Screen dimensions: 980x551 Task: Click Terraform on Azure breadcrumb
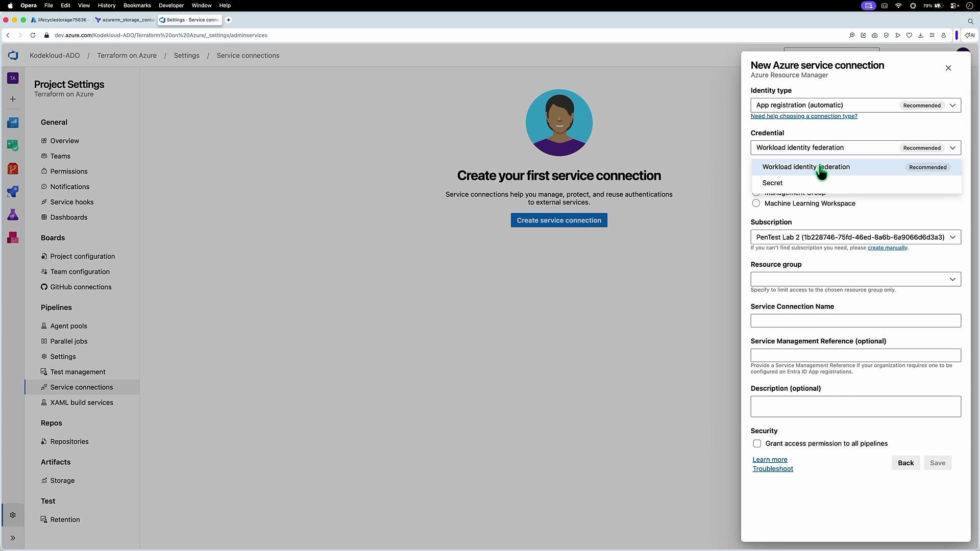(x=127, y=56)
